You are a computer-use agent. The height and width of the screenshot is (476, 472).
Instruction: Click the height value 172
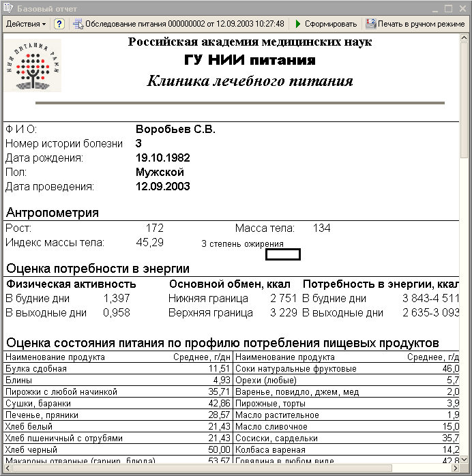(x=155, y=228)
